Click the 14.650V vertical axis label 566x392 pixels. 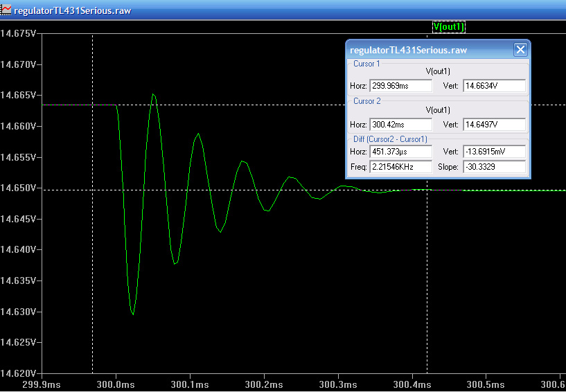[x=18, y=188]
